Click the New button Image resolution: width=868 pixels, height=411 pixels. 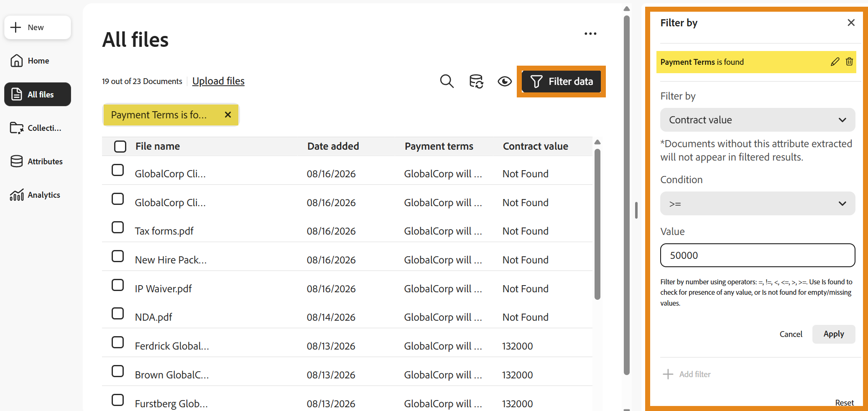[38, 27]
